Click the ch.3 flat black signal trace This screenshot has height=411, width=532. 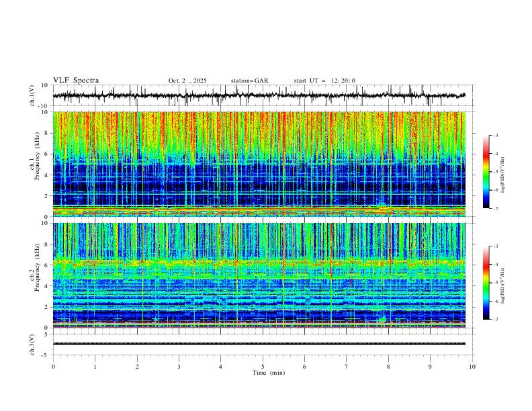coord(259,344)
